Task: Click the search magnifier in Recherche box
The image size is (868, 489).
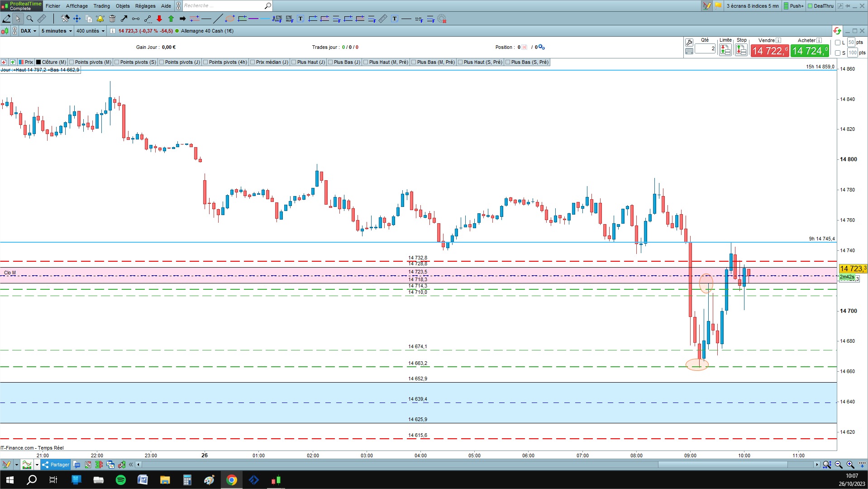Action: [267, 6]
